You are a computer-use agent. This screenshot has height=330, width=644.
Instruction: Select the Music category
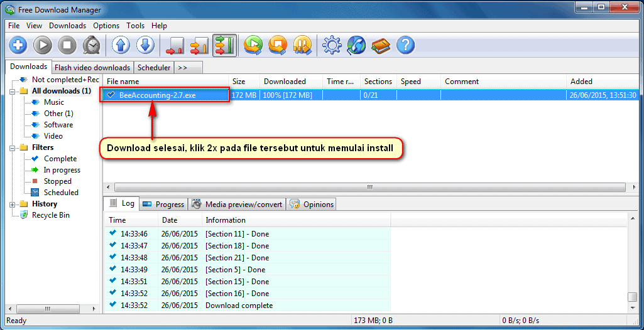tap(54, 102)
